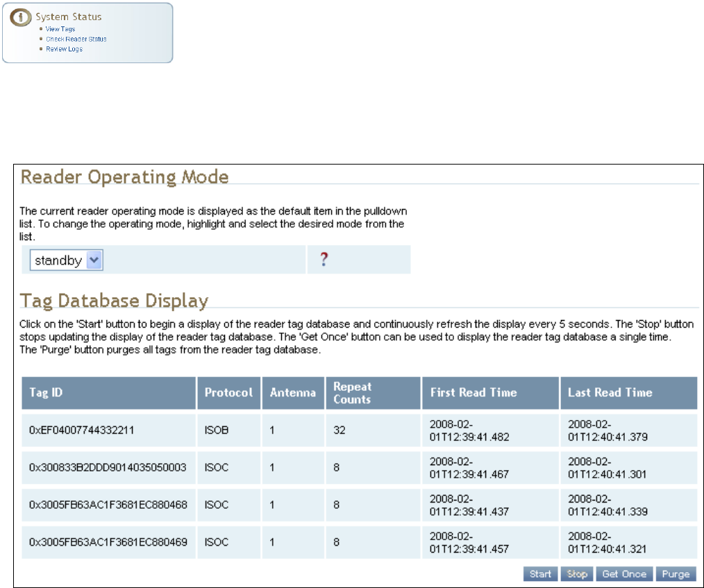Select tag ID 0xEF04007744332211
This screenshot has height=588, width=704.
pos(81,430)
